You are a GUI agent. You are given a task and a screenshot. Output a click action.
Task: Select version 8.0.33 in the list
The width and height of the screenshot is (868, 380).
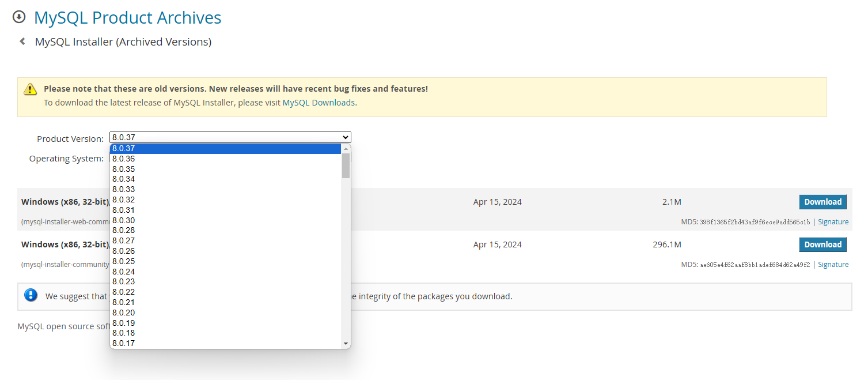point(225,189)
